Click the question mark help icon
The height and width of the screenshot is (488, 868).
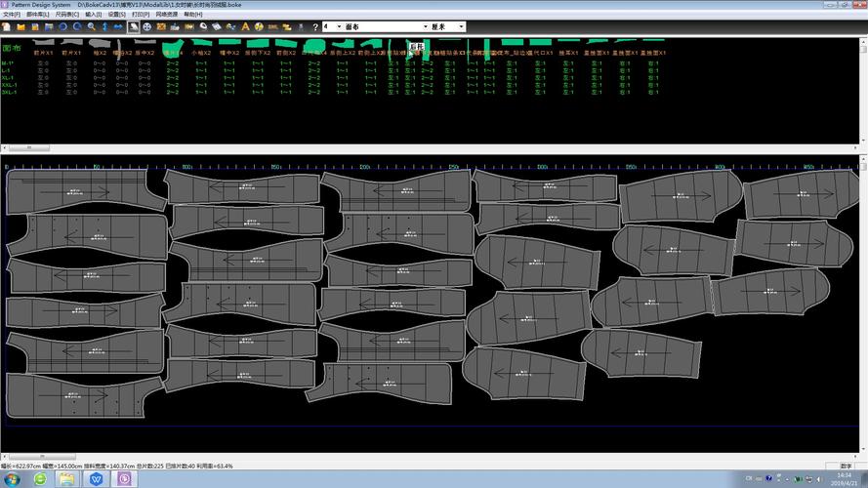pos(315,26)
